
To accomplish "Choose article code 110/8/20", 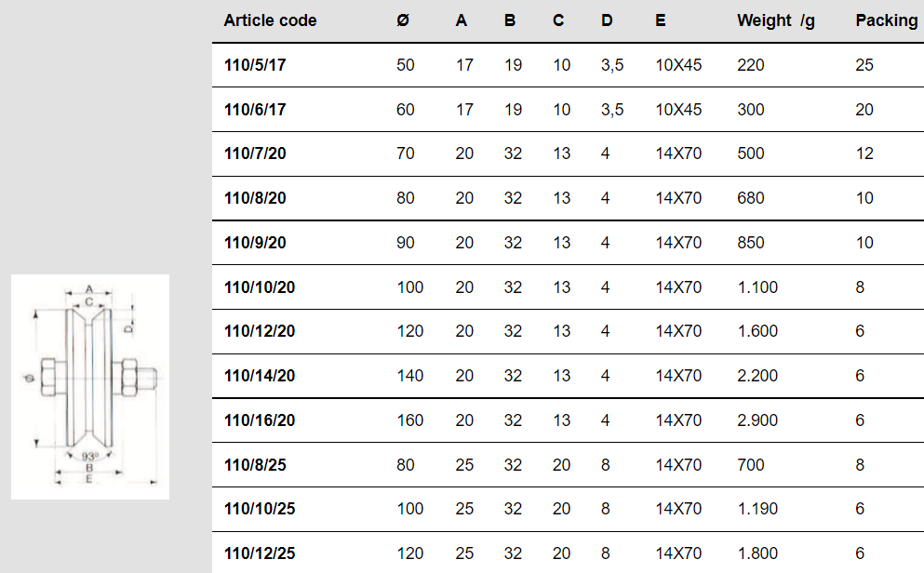I will coord(255,198).
